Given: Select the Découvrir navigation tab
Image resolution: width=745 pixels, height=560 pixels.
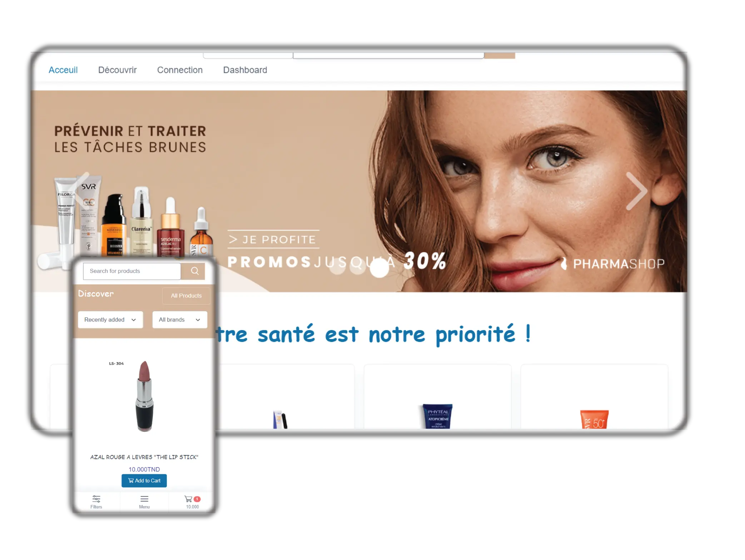Looking at the screenshot, I should pyautogui.click(x=117, y=69).
